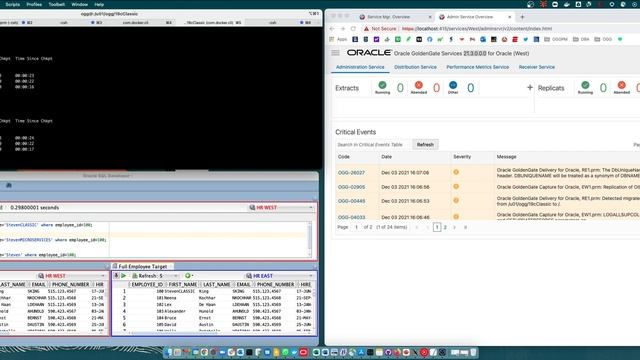The width and height of the screenshot is (640, 360).
Task: Click the Replicats Running green status icon
Action: [585, 85]
